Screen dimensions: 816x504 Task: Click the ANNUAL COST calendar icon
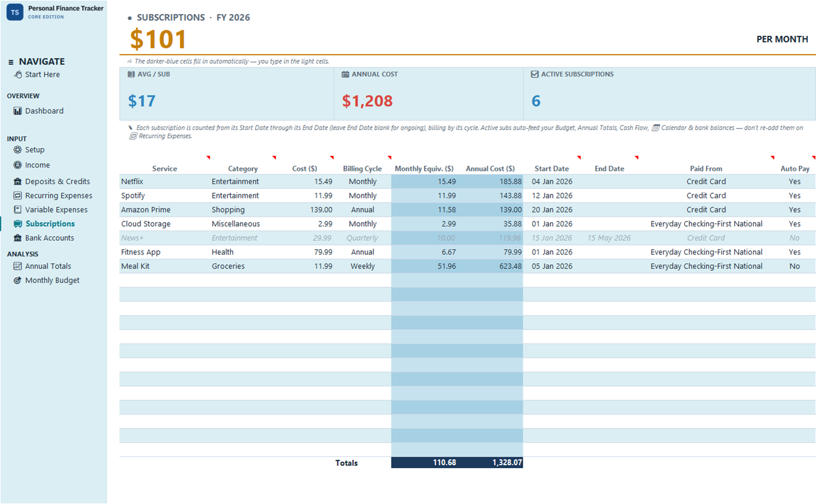coord(346,75)
